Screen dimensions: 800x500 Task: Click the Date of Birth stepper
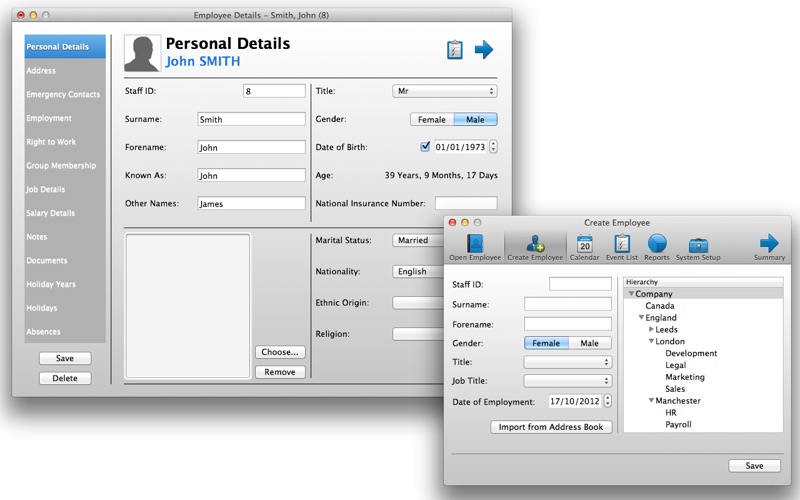tap(493, 146)
